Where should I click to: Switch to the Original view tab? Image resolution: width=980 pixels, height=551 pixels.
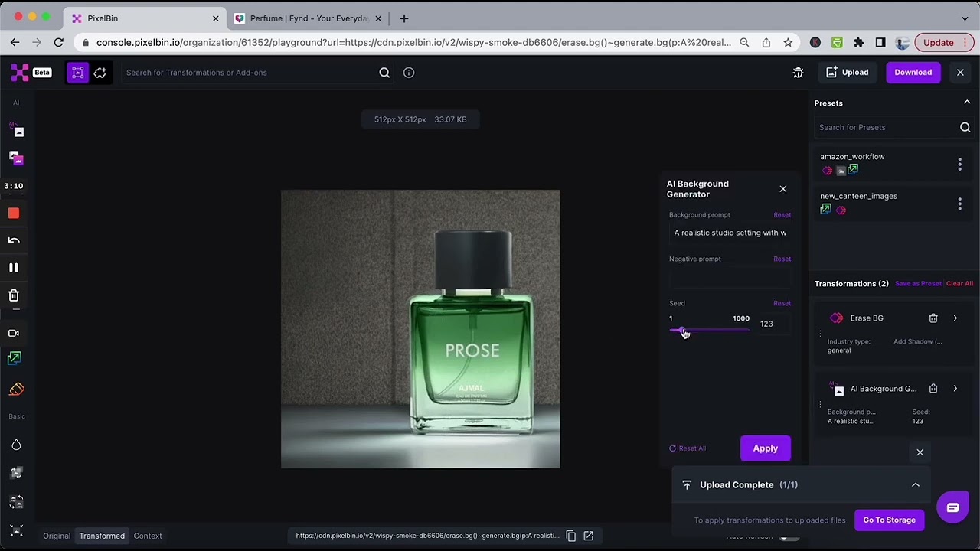click(x=57, y=536)
